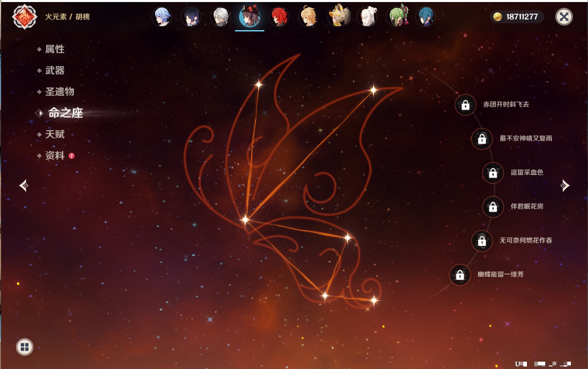Select the locked 最不安神晴又复雨 constellation icon
This screenshot has height=369, width=588.
click(x=482, y=139)
